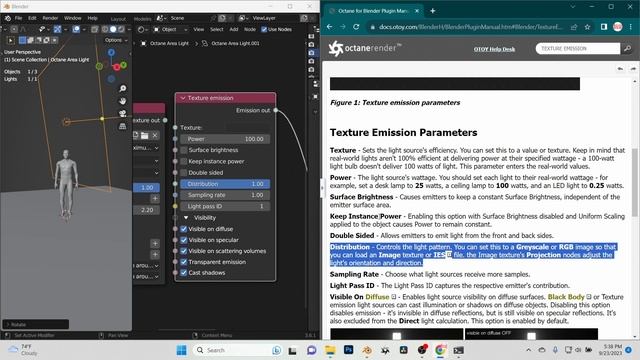Click the X unlink icon in the left node
Image resolution: width=640 pixels, height=360 pixels.
pos(155,135)
